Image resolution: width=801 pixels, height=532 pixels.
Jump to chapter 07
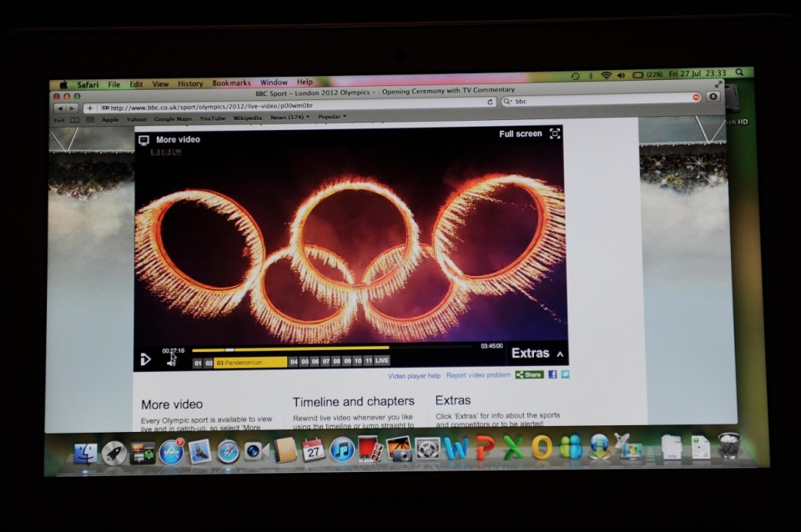coord(326,361)
